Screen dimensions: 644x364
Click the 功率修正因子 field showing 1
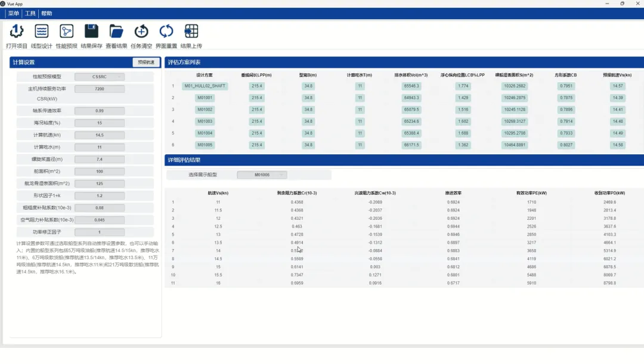[100, 232]
